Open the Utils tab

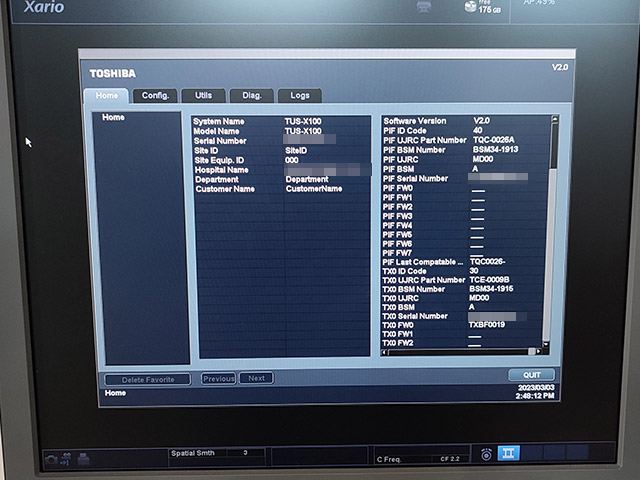click(x=203, y=96)
